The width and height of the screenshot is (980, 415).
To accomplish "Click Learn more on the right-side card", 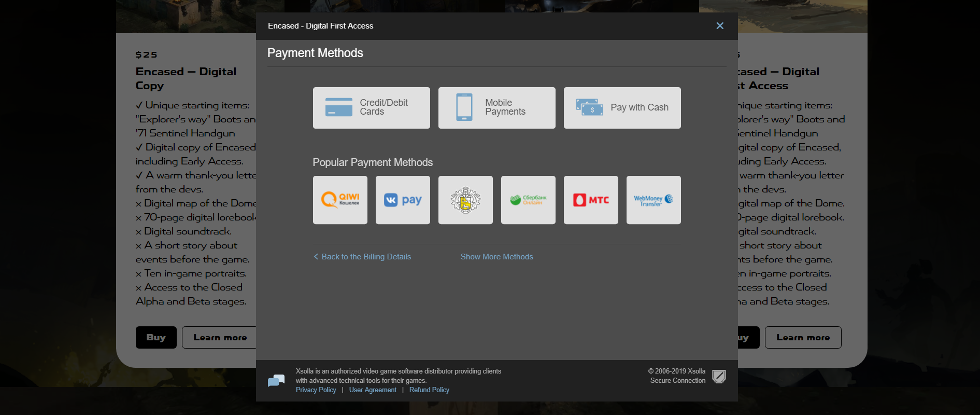I will [803, 337].
